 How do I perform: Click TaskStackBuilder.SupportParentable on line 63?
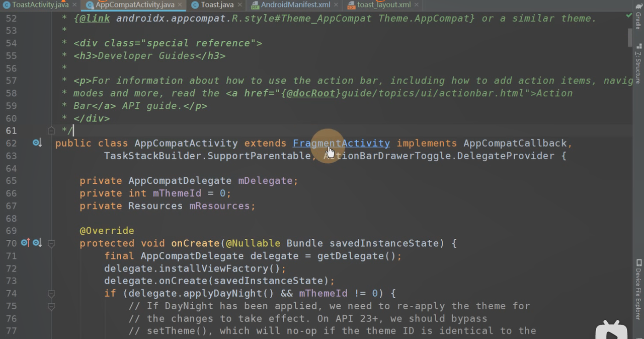tap(207, 156)
